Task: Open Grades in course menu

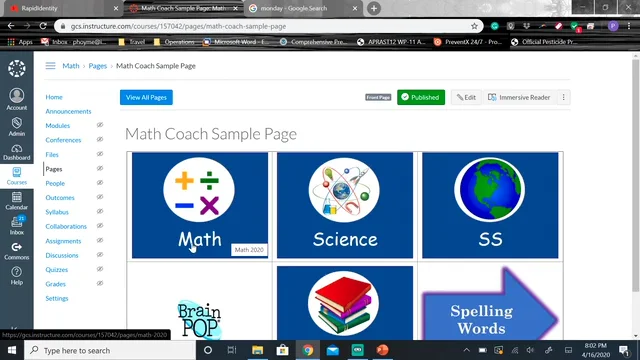Action: [x=56, y=284]
